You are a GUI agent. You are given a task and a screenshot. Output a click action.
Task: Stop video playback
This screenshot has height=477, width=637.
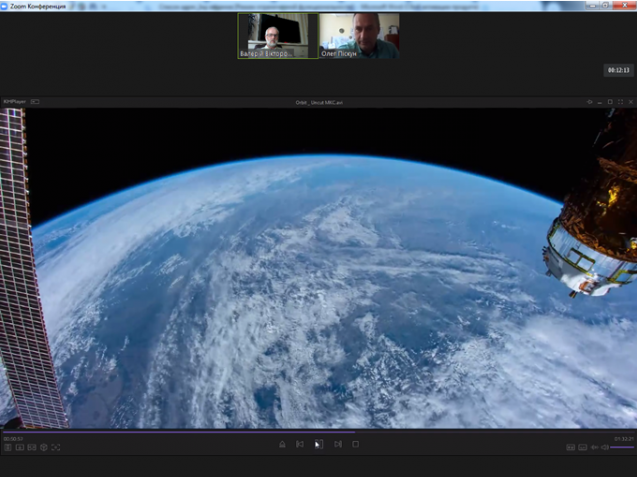[x=355, y=444]
